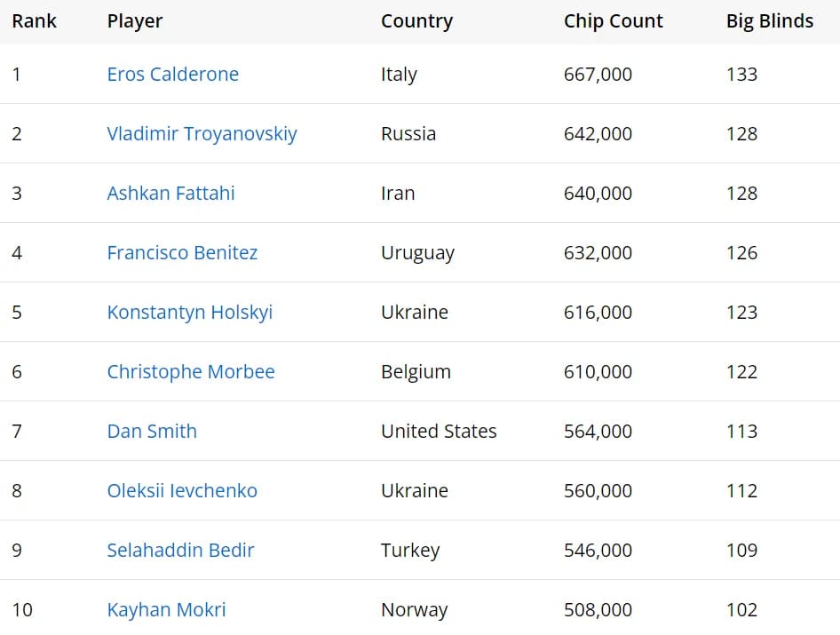Open Francisco Benitez player page
The width and height of the screenshot is (840, 635).
coord(182,252)
